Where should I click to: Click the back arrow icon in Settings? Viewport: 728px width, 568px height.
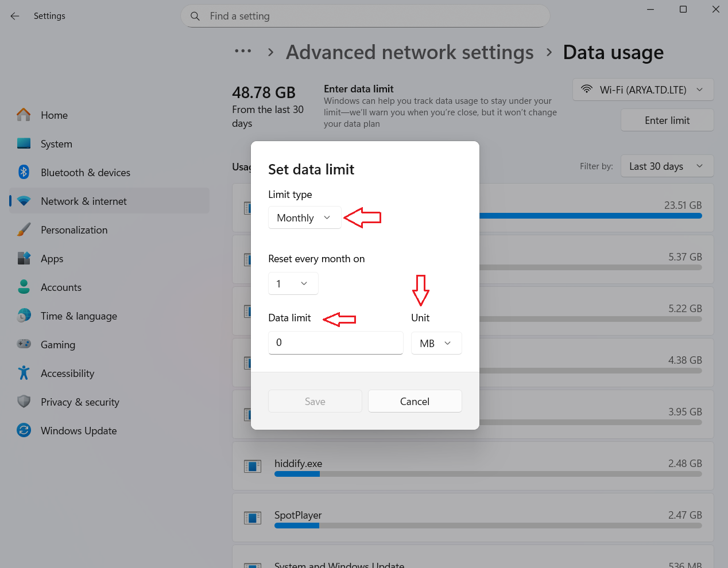[15, 16]
